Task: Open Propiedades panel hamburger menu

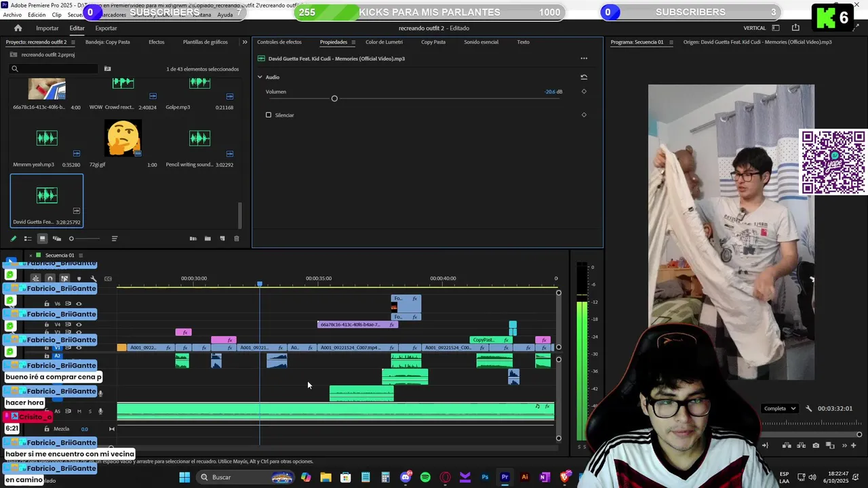Action: click(x=353, y=42)
